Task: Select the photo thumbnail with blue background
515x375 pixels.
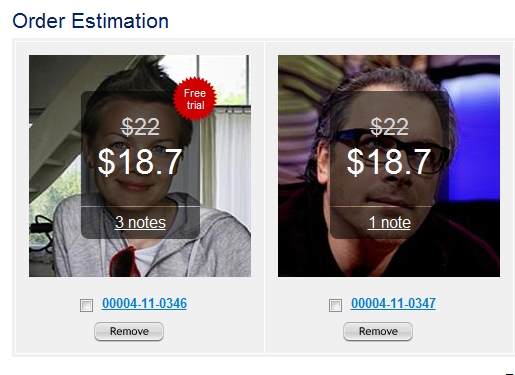Action: coord(389,166)
